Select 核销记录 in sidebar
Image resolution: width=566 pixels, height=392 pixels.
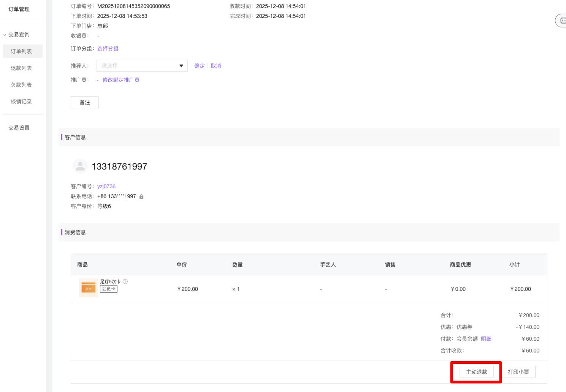(x=21, y=102)
